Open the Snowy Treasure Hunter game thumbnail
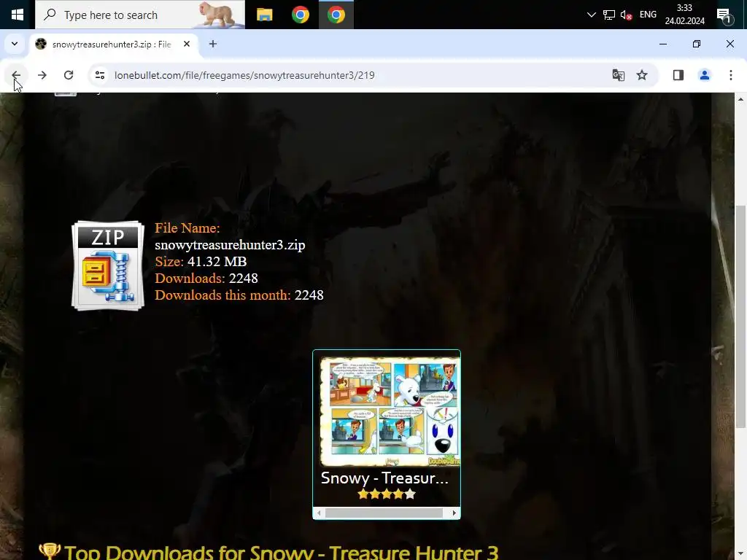Screen dimensions: 747x560 coord(390,411)
